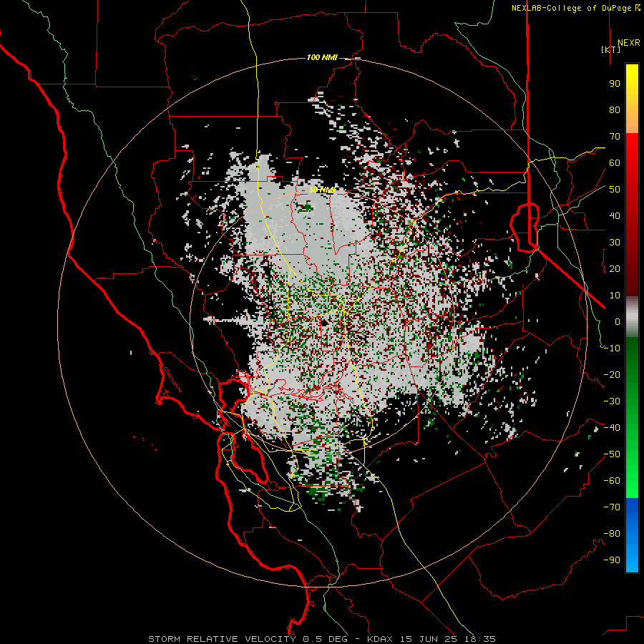Click the -30 scale label

tap(612, 401)
